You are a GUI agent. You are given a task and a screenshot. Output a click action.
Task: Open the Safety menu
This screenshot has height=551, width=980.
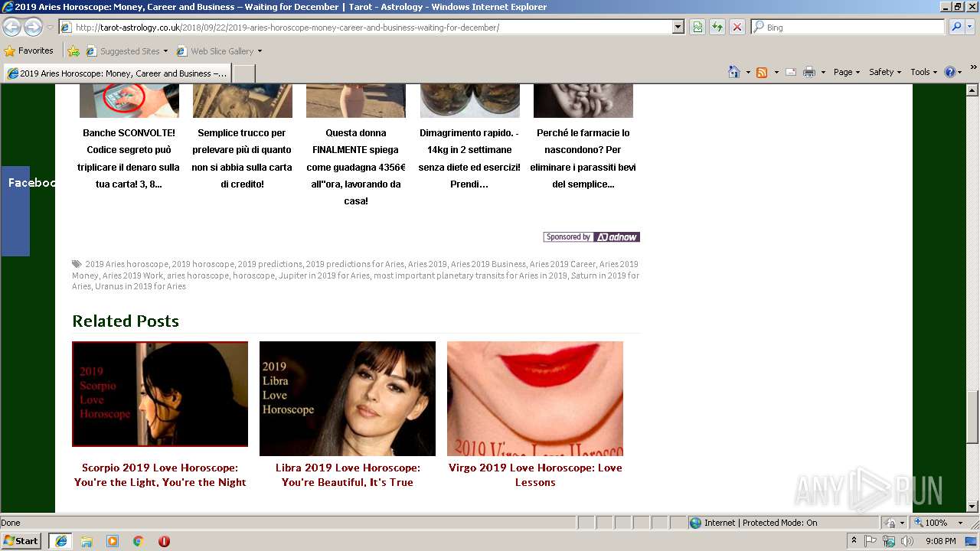point(884,72)
